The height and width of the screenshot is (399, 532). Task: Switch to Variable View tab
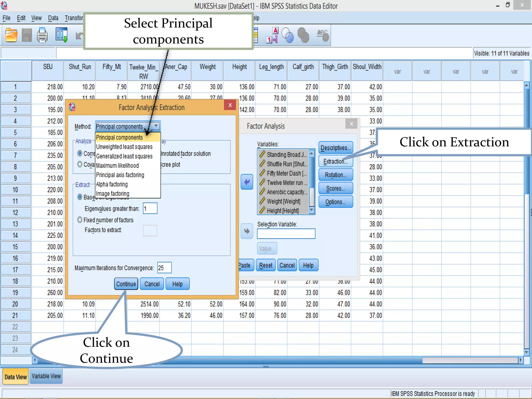[46, 376]
